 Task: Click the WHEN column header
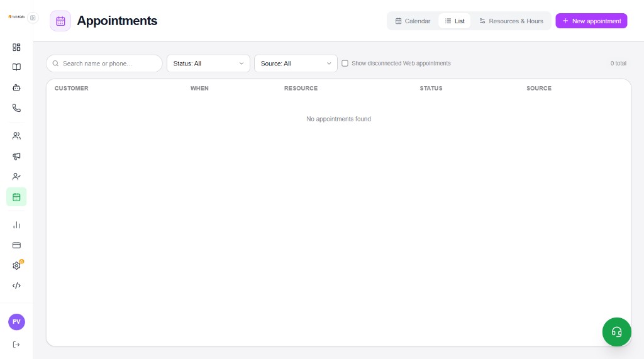coord(199,88)
